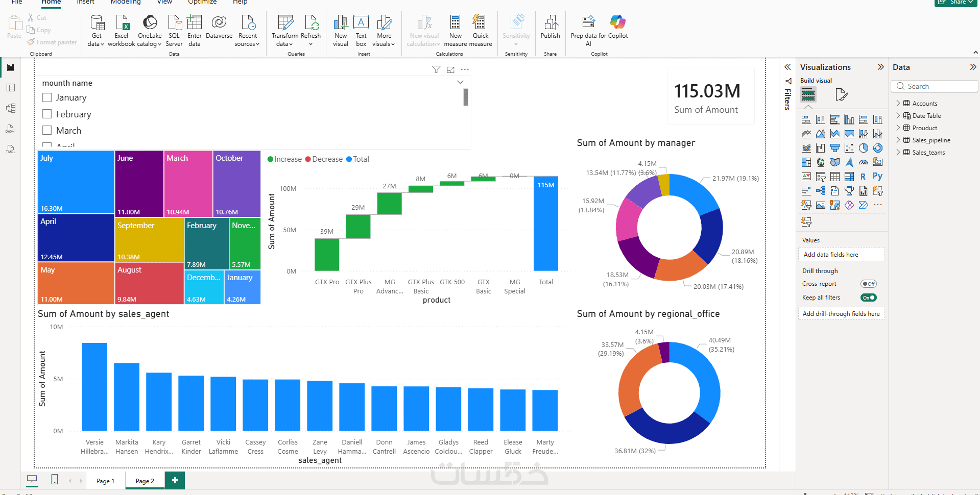The height and width of the screenshot is (495, 980).
Task: Create a Quick measure
Action: pos(481,31)
